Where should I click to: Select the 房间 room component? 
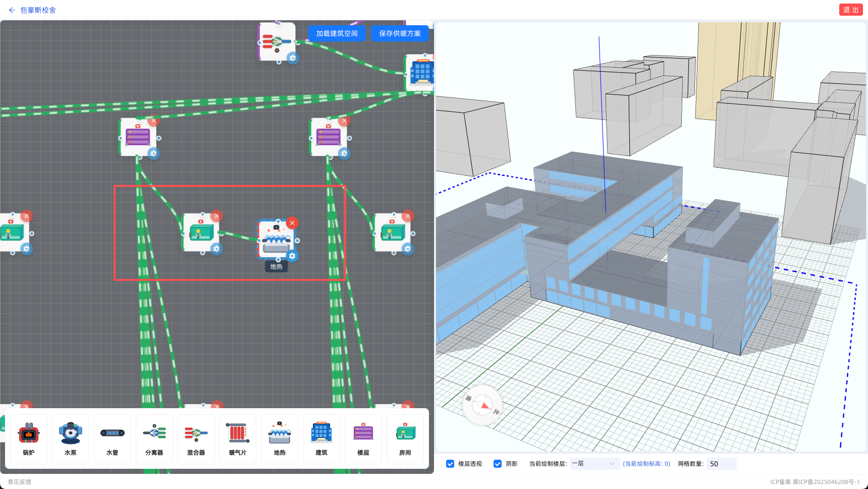click(x=405, y=439)
